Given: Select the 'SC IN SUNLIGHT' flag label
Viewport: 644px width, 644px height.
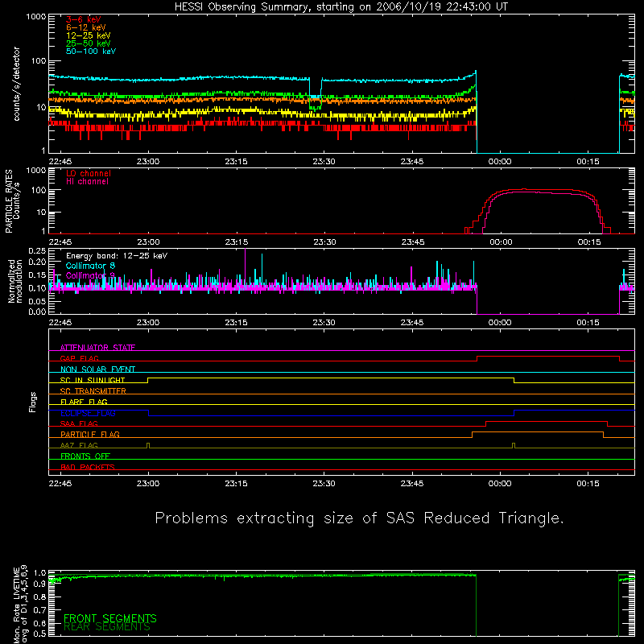Looking at the screenshot, I should (x=93, y=380).
